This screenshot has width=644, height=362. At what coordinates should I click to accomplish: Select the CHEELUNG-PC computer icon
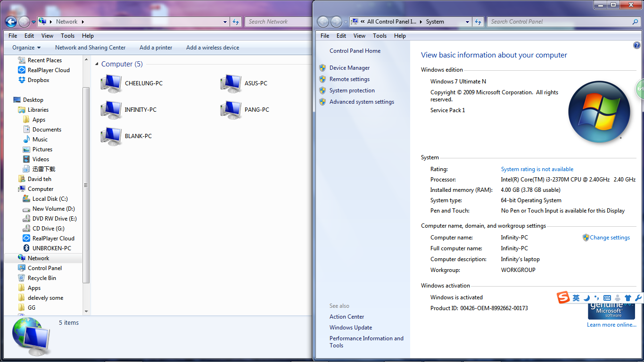tap(111, 83)
